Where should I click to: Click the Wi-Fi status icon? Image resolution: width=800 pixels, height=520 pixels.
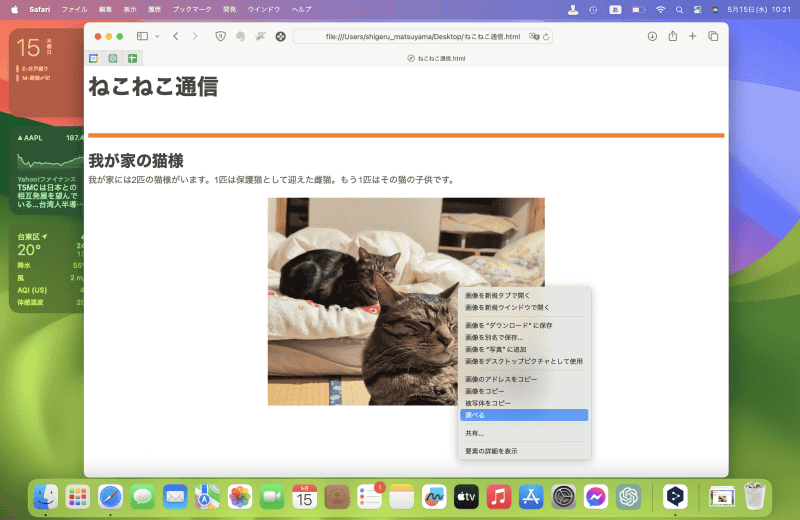(660, 9)
